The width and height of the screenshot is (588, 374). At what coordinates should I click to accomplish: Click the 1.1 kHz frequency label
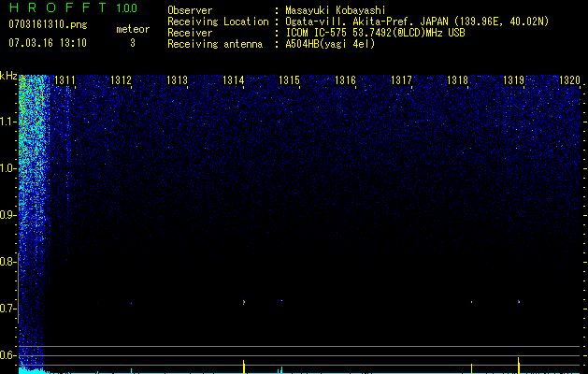[7, 122]
